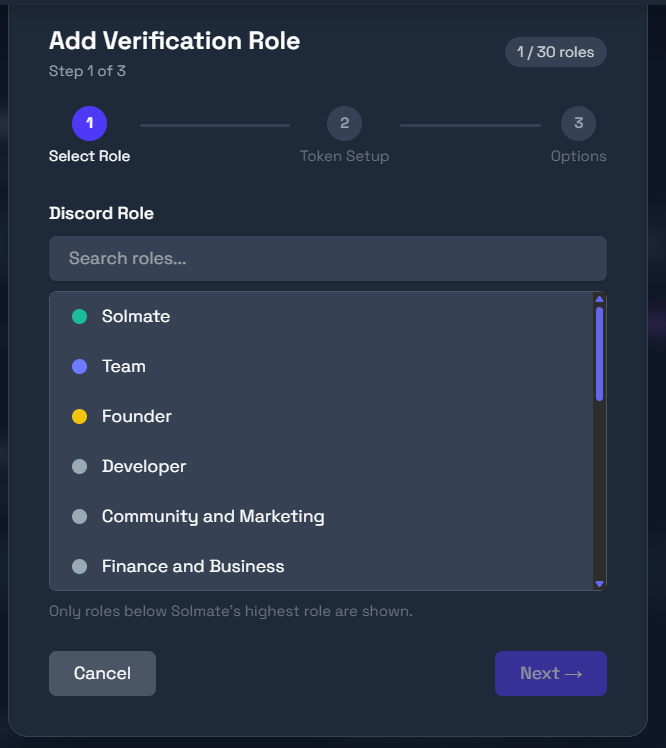Click the dot beside Community and Marketing
666x748 pixels.
pos(80,517)
